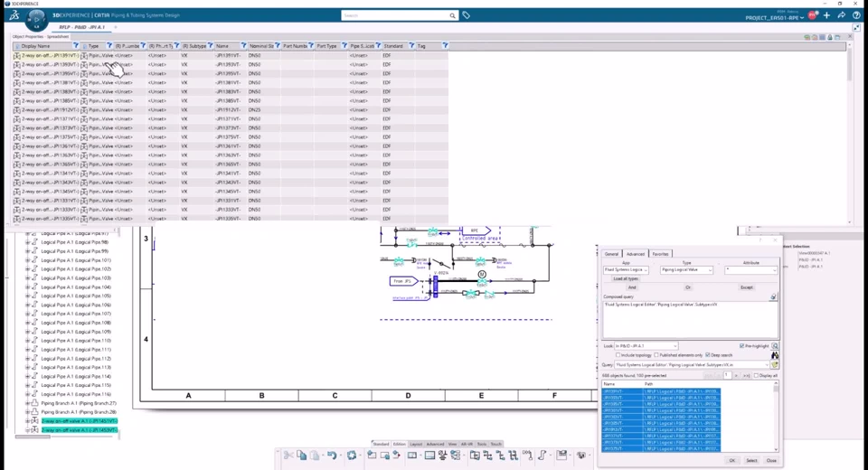
Task: Click the Cut scissors icon in bottom toolbar
Action: point(288,455)
